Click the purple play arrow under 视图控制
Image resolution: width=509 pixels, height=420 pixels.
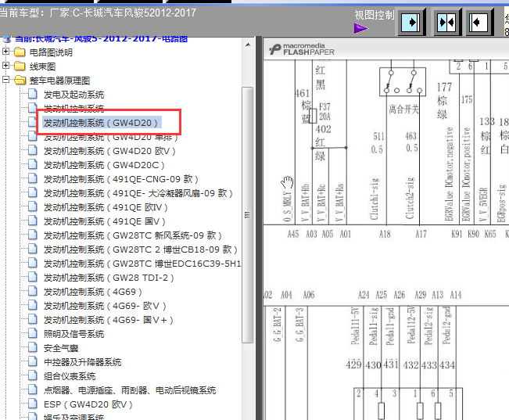(x=361, y=28)
